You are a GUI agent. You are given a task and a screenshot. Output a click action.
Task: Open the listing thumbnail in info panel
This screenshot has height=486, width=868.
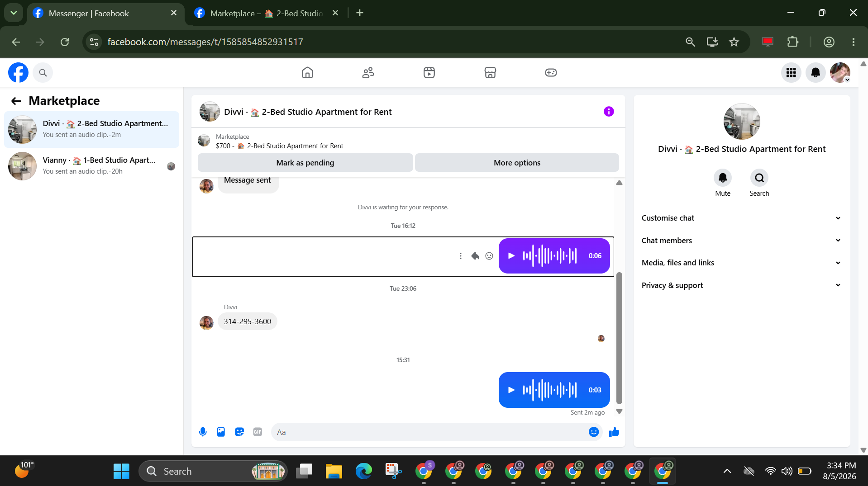click(x=741, y=122)
